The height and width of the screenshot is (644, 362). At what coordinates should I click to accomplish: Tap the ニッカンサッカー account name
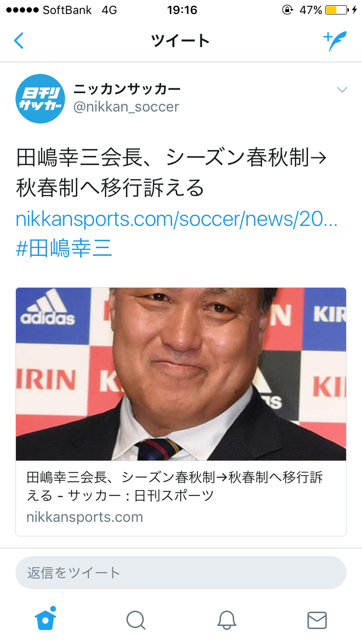point(127,89)
